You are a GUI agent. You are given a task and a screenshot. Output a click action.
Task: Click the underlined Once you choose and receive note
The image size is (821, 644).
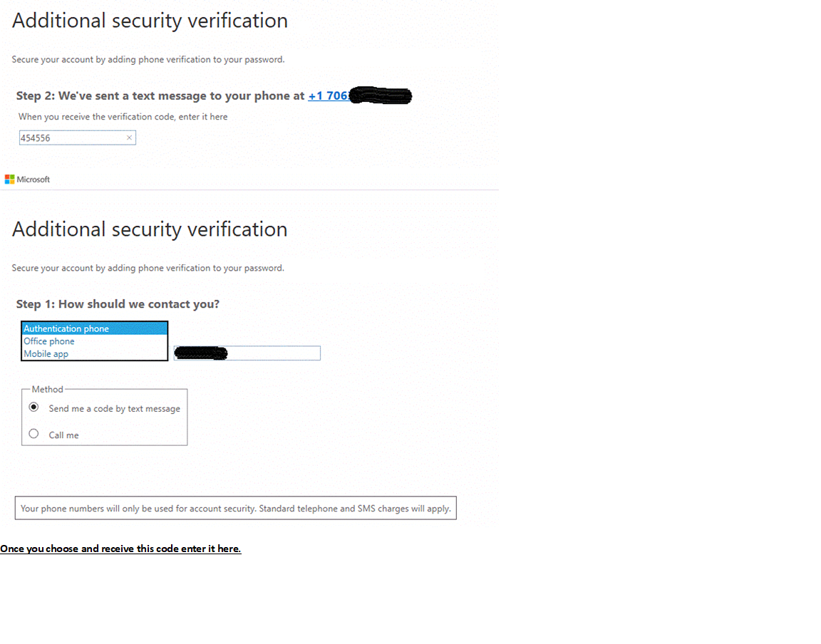click(120, 549)
